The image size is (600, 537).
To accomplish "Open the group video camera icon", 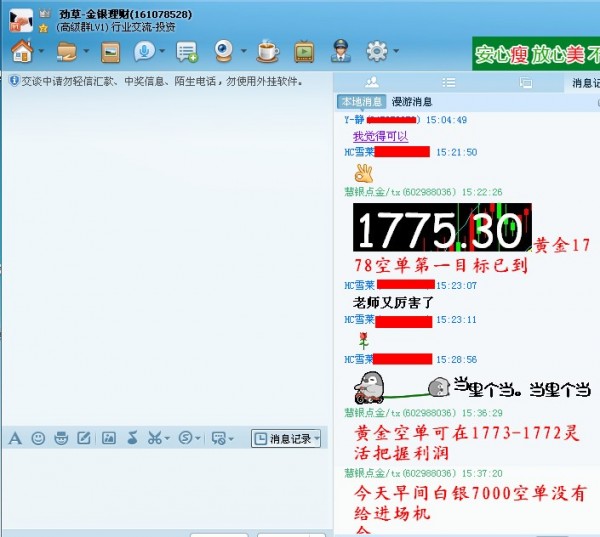I will click(x=226, y=50).
